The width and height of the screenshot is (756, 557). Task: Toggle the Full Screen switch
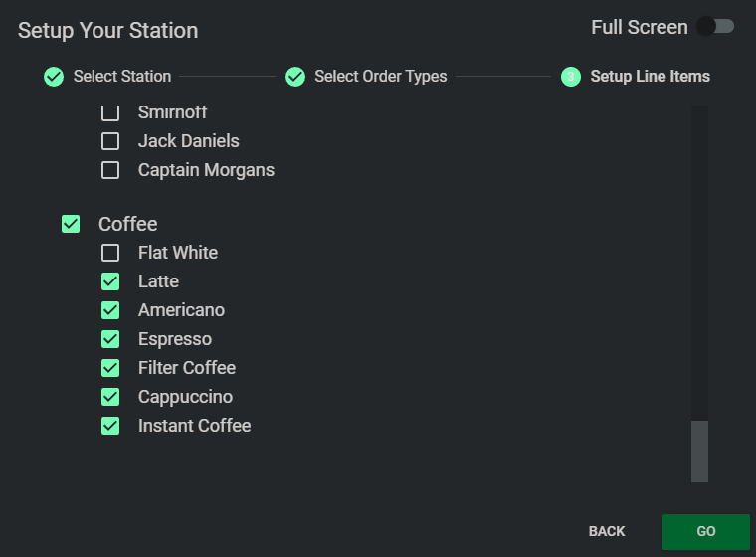[715, 27]
